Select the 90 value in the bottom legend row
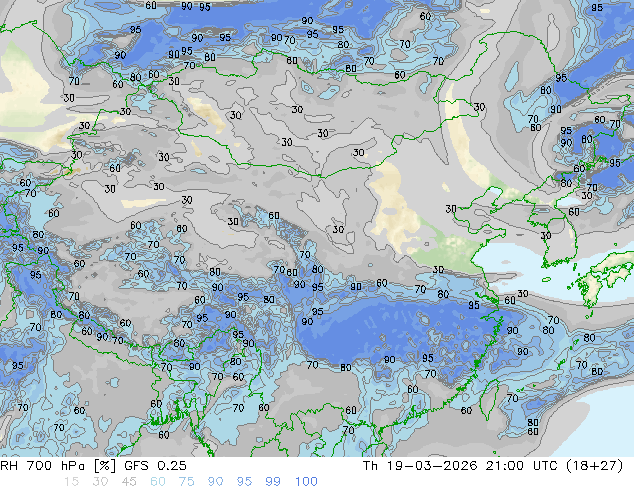This screenshot has height=490, width=634. tap(215, 482)
